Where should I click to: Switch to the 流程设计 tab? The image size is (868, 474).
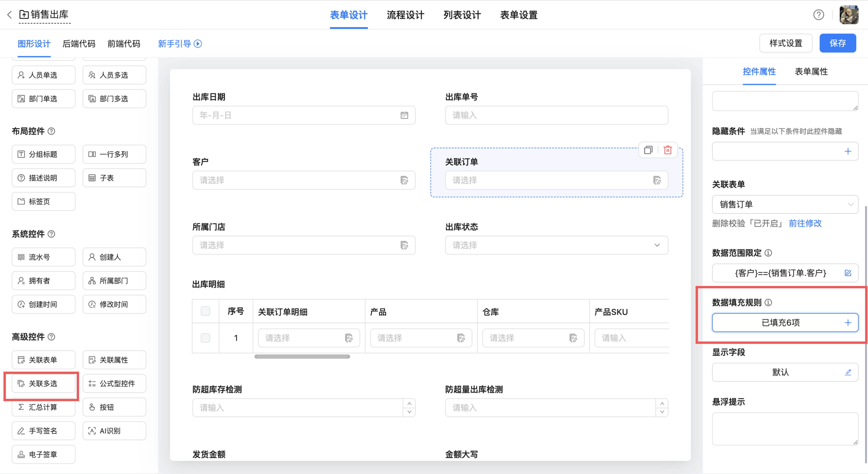(405, 15)
